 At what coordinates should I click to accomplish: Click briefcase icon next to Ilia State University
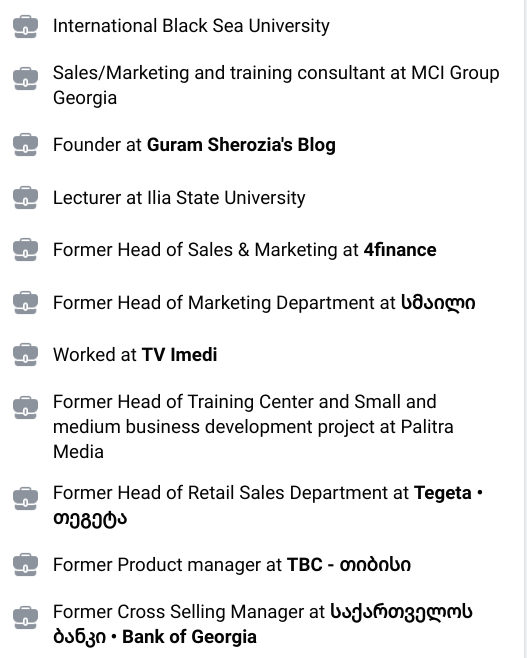click(x=26, y=198)
